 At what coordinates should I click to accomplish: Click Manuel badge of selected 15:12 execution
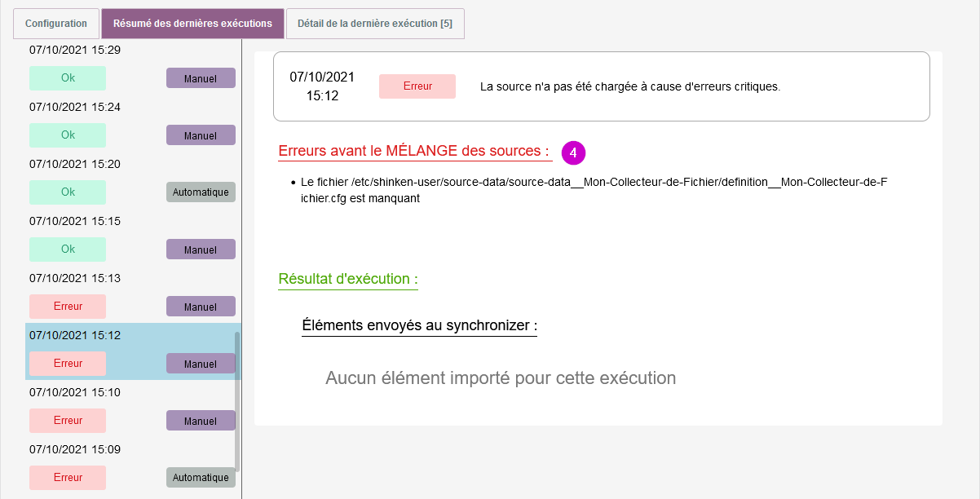(x=201, y=364)
